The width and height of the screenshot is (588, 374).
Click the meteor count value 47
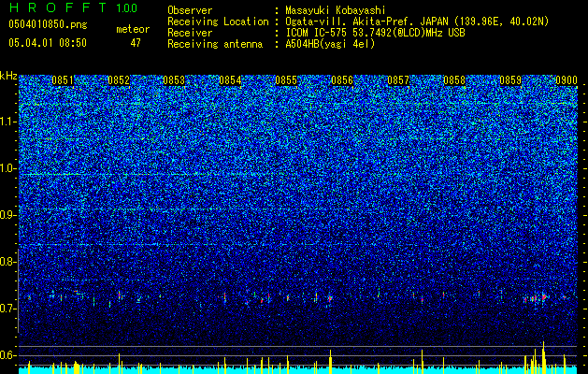(x=136, y=43)
